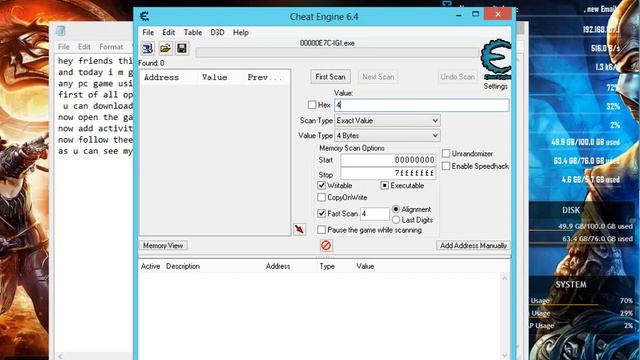Click the Value column header in results
Viewport: 640px width, 360px height.
point(214,77)
